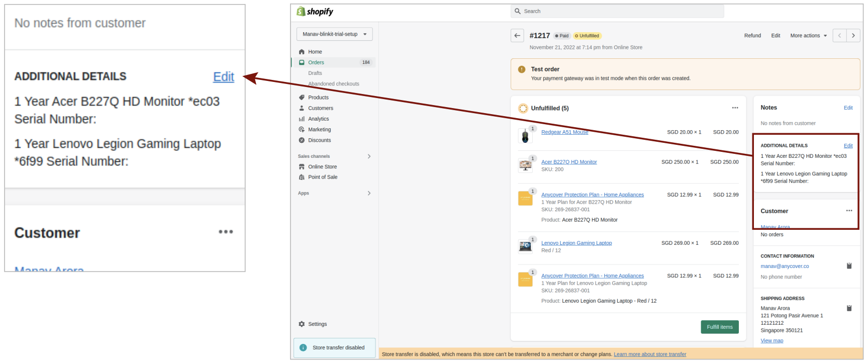Open the Redgear A51 Mouse link

pyautogui.click(x=564, y=132)
